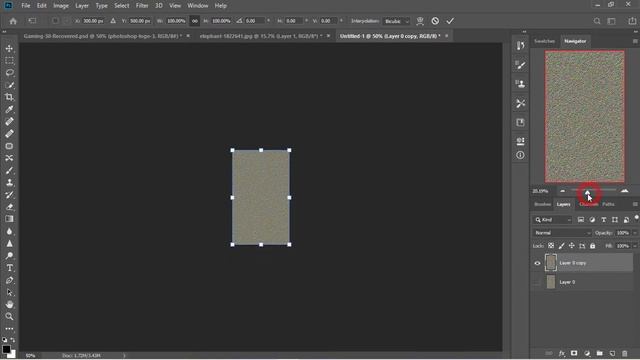Move the Navigator zoom slider handle
The height and width of the screenshot is (360, 640).
coord(587,191)
